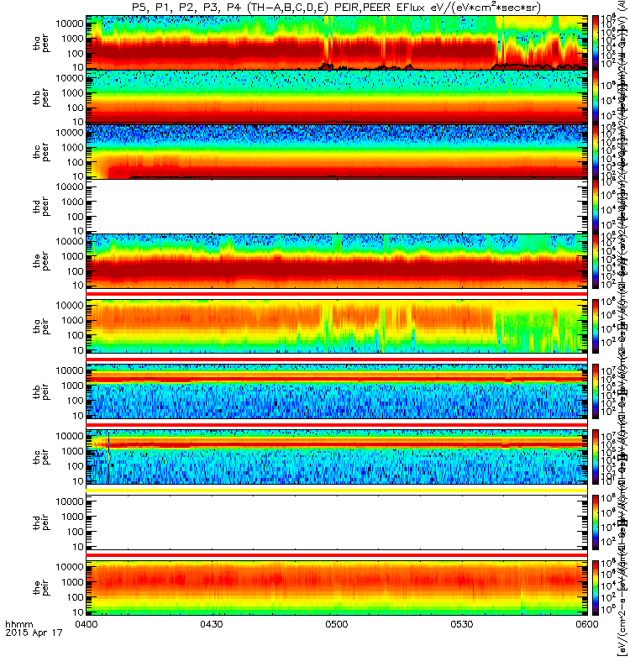Click the 0430 time axis label
The width and height of the screenshot is (630, 672).
coord(212,624)
